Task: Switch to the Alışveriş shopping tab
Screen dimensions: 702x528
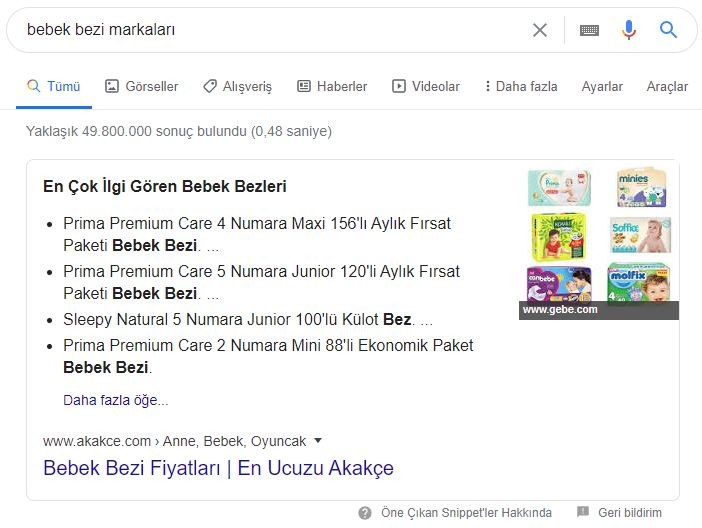Action: click(237, 86)
